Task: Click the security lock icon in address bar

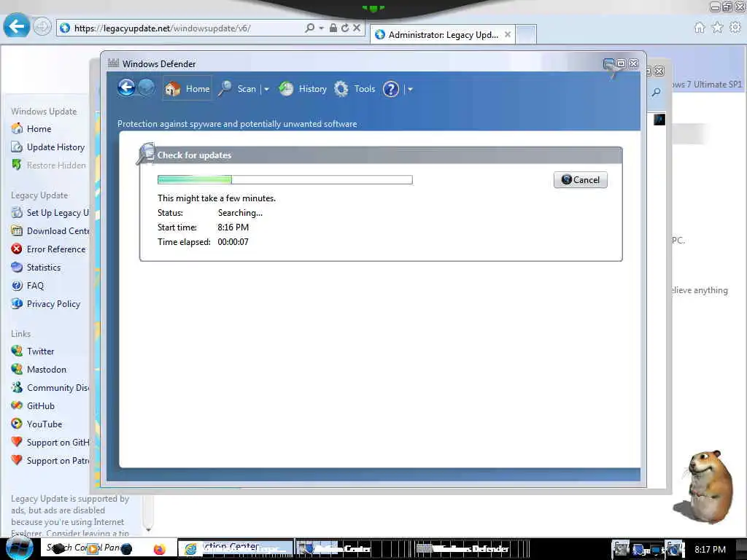Action: click(333, 28)
